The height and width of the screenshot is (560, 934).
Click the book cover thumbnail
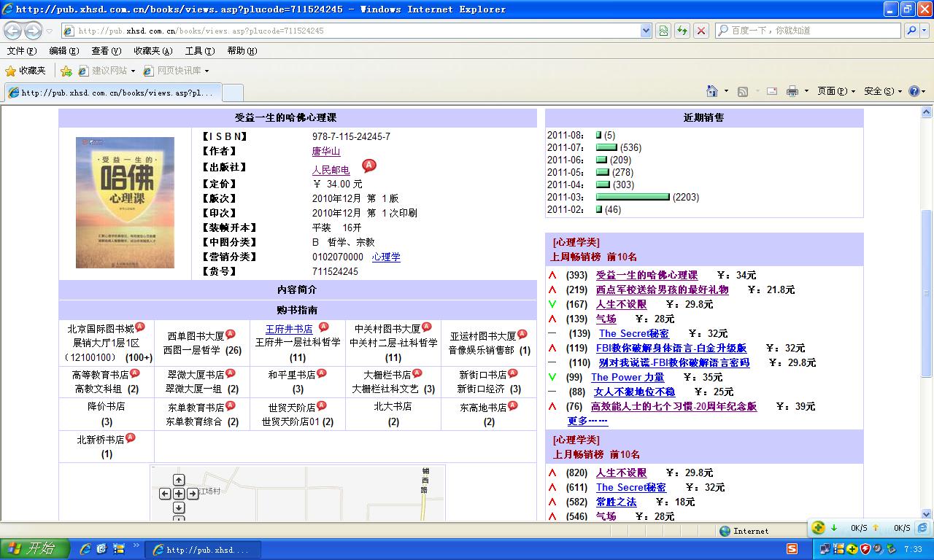125,202
